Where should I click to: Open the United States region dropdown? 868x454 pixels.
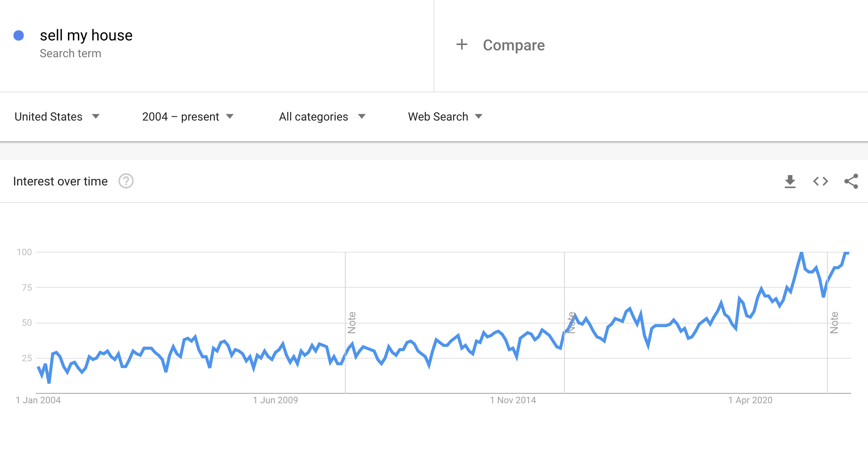(57, 117)
